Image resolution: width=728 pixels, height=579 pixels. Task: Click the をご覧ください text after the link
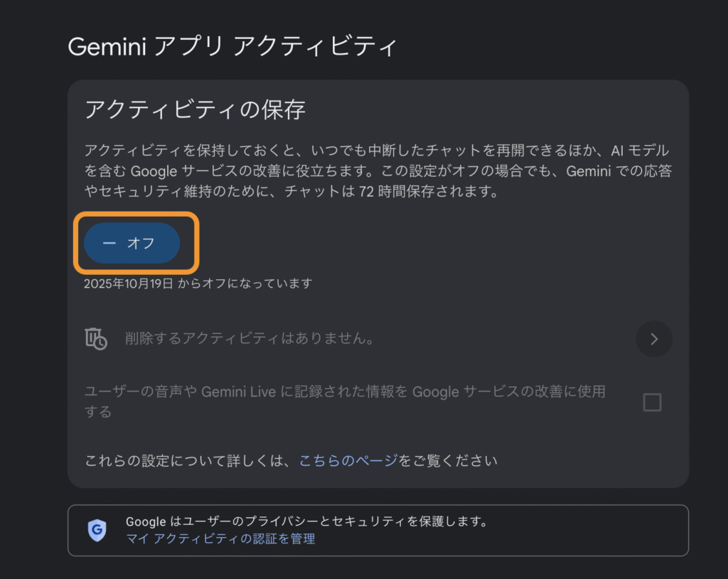[x=448, y=460]
